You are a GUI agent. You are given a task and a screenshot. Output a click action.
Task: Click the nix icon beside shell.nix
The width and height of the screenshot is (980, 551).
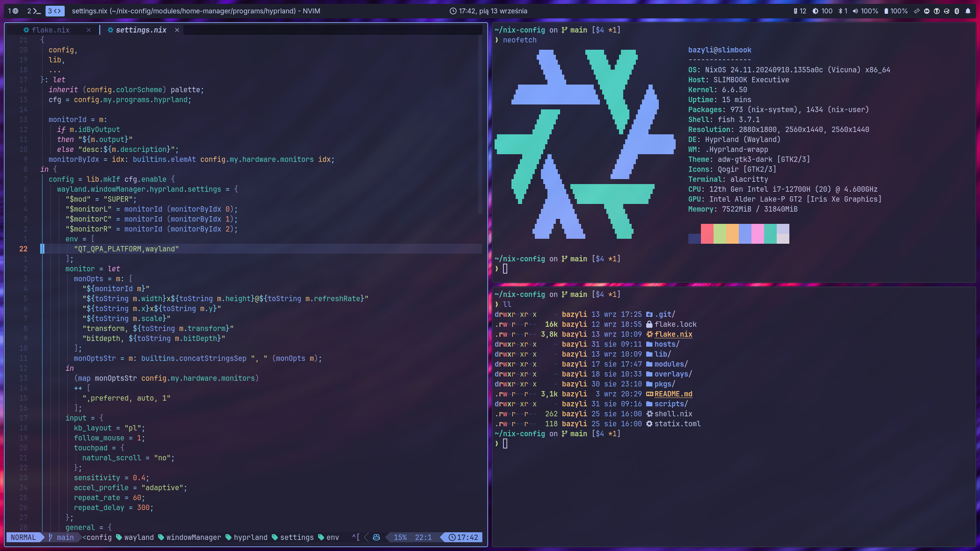tap(649, 414)
